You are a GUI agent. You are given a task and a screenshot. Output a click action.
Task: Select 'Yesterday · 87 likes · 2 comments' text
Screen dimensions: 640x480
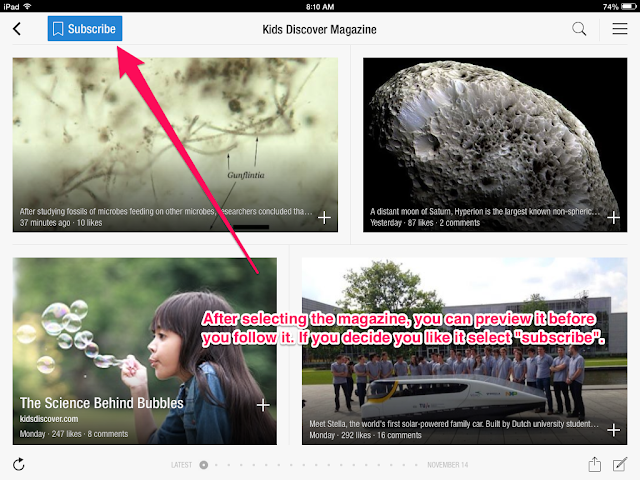(425, 223)
